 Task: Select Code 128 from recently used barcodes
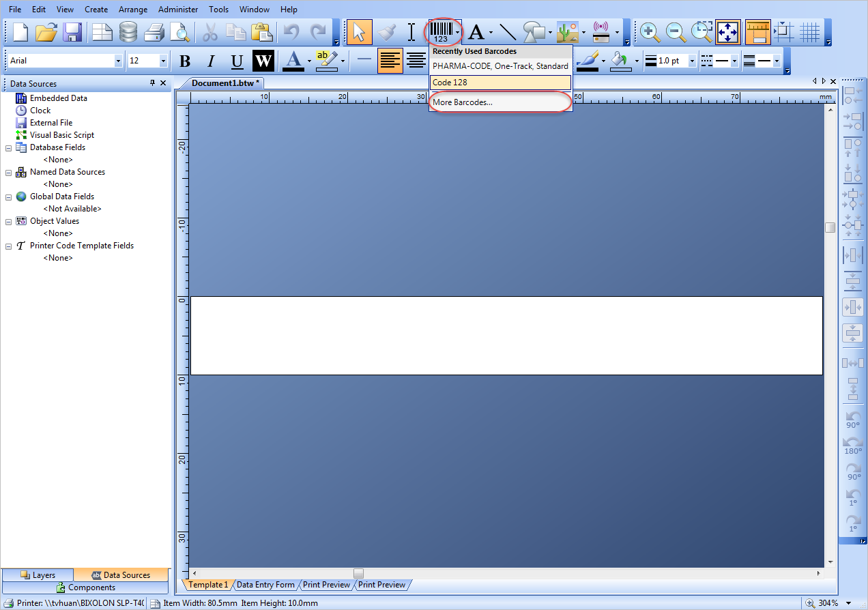point(500,83)
